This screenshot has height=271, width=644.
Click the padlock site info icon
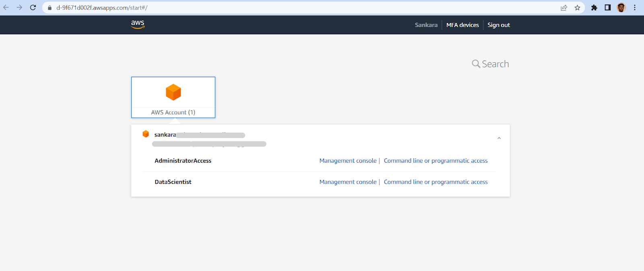[x=50, y=8]
